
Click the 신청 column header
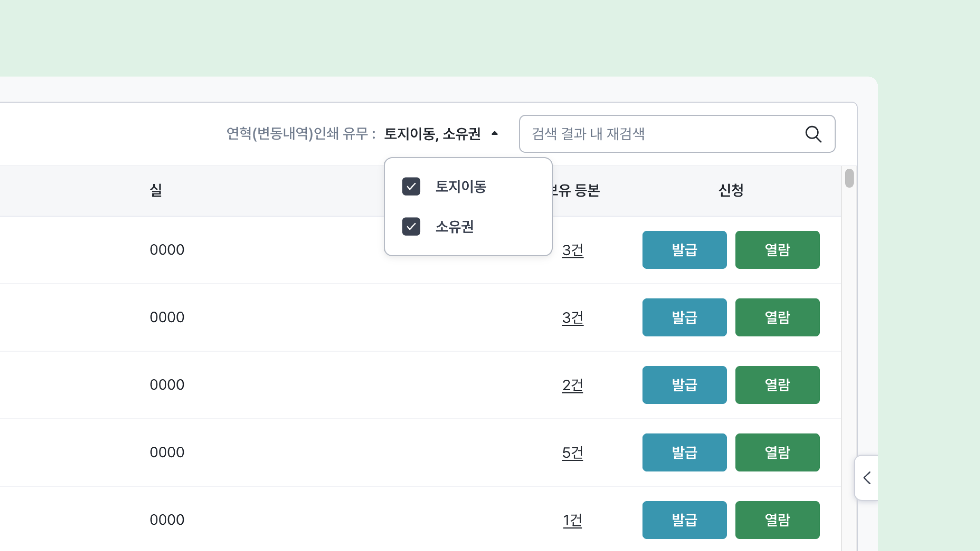point(731,190)
